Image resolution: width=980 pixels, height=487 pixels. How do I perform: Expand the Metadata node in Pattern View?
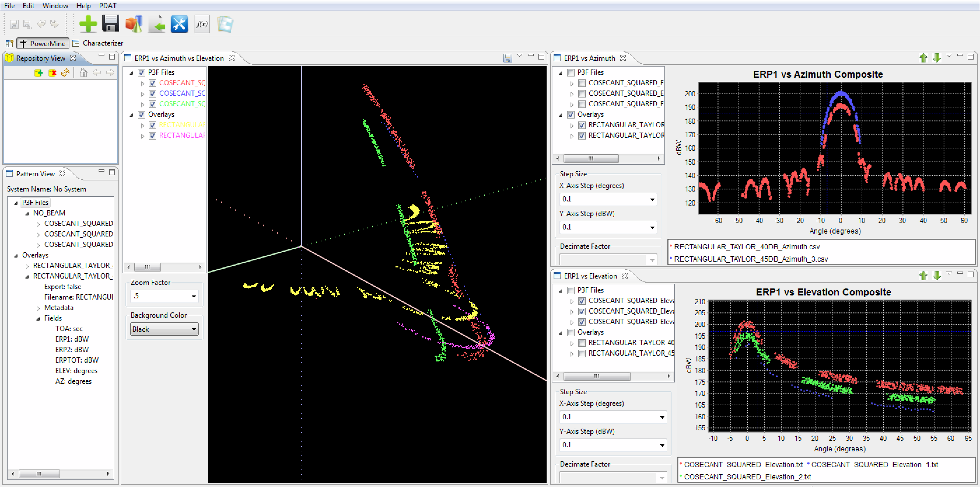[38, 308]
